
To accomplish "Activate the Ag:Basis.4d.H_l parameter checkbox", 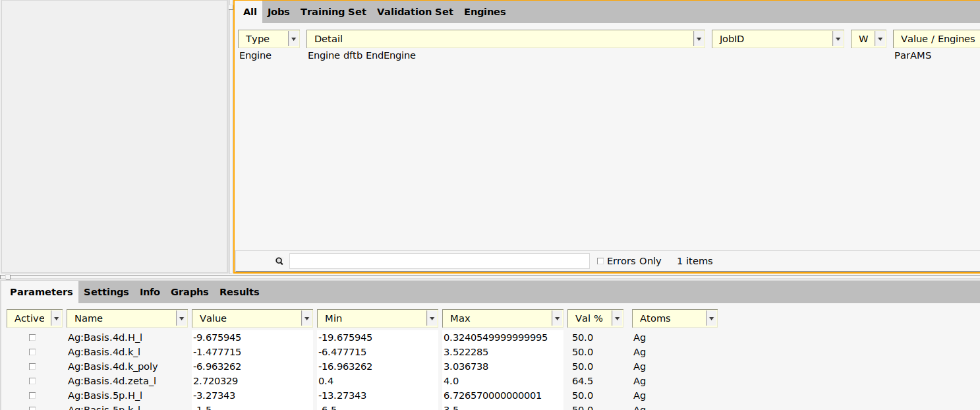I will (32, 337).
